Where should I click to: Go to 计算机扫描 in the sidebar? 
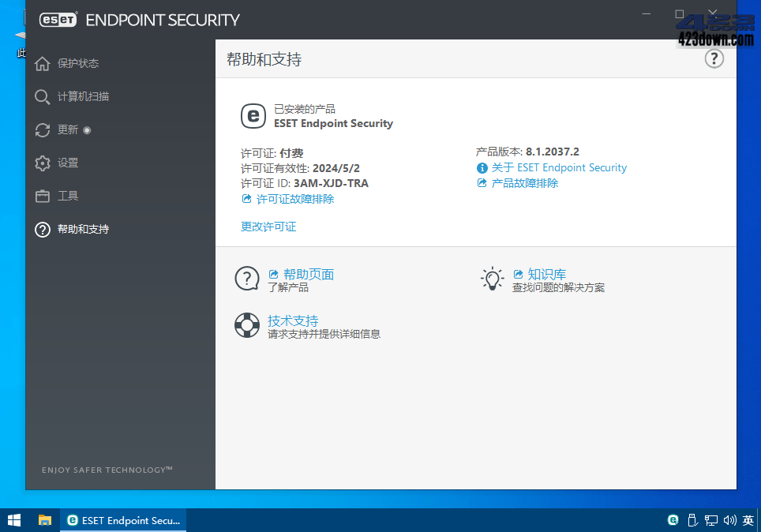[x=72, y=96]
